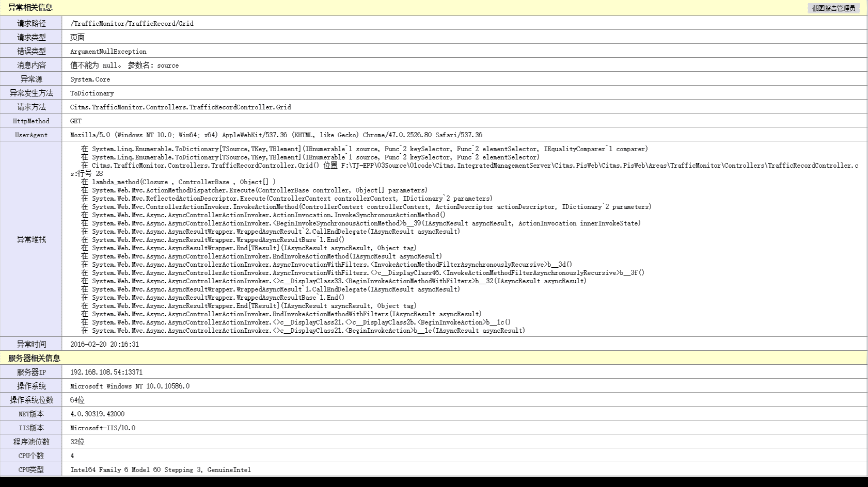The height and width of the screenshot is (487, 868).
Task: Click the 服务器相关信息 section header
Action: tap(34, 358)
